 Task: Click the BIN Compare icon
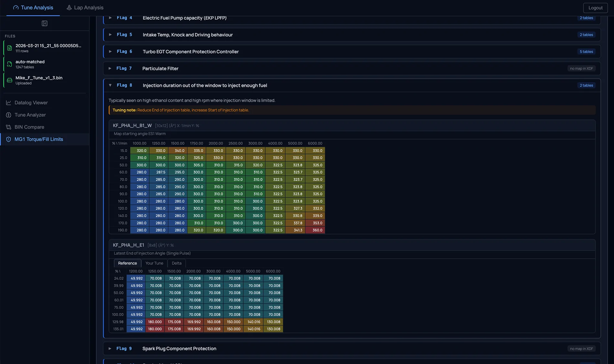pyautogui.click(x=9, y=127)
